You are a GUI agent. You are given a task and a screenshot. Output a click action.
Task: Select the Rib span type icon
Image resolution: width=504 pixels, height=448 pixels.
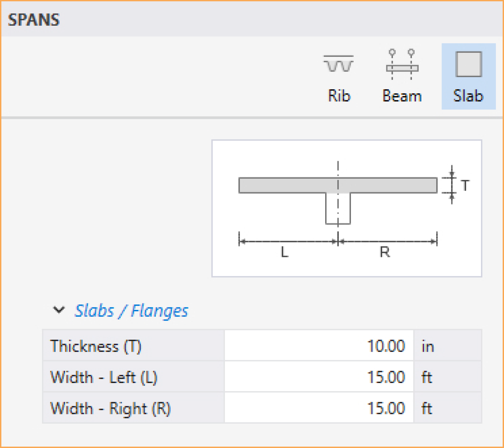tap(338, 64)
